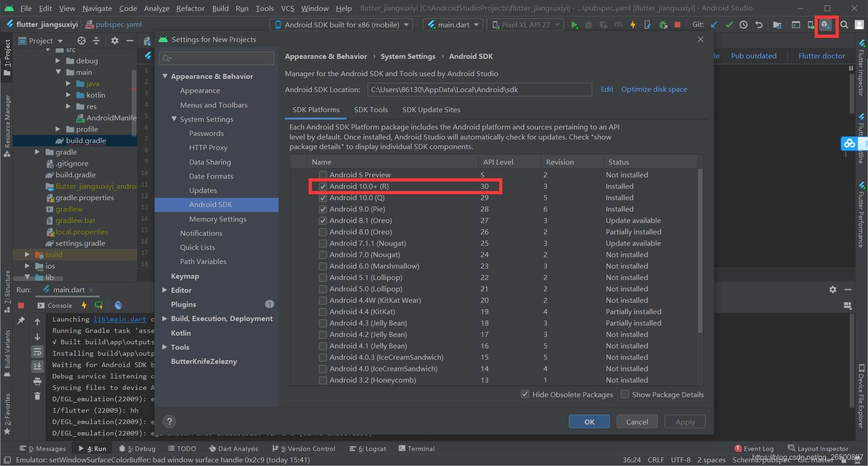This screenshot has height=466, width=868.
Task: Click the Android SDK Location path field
Action: (479, 89)
